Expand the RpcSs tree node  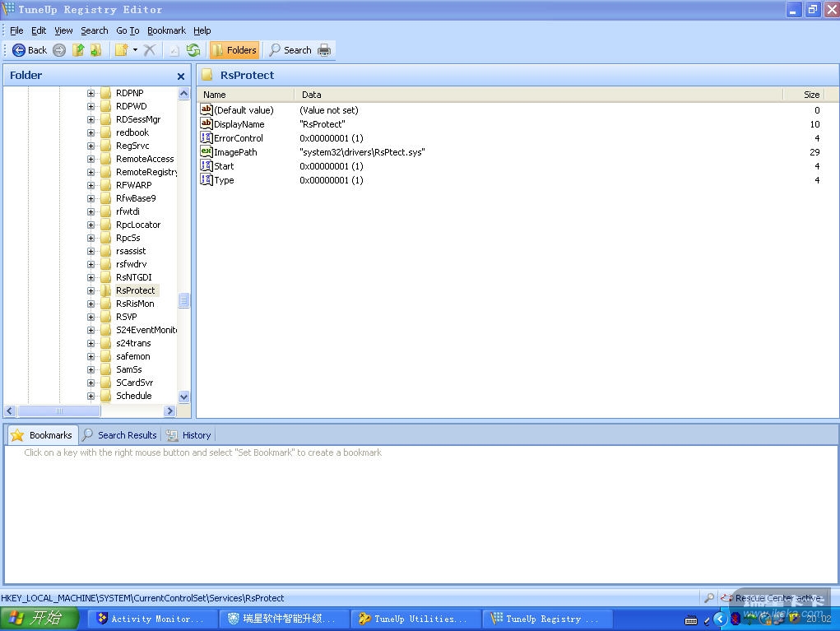(x=90, y=238)
